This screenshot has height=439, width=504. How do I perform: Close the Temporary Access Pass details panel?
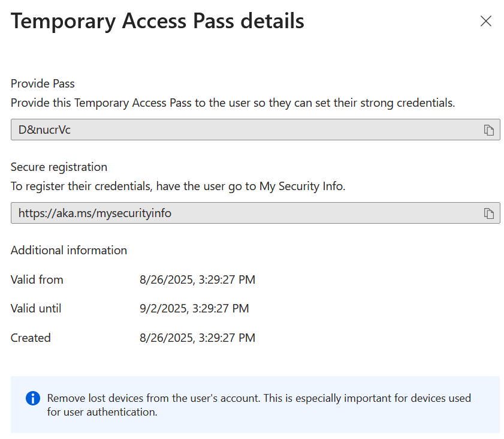pyautogui.click(x=485, y=22)
